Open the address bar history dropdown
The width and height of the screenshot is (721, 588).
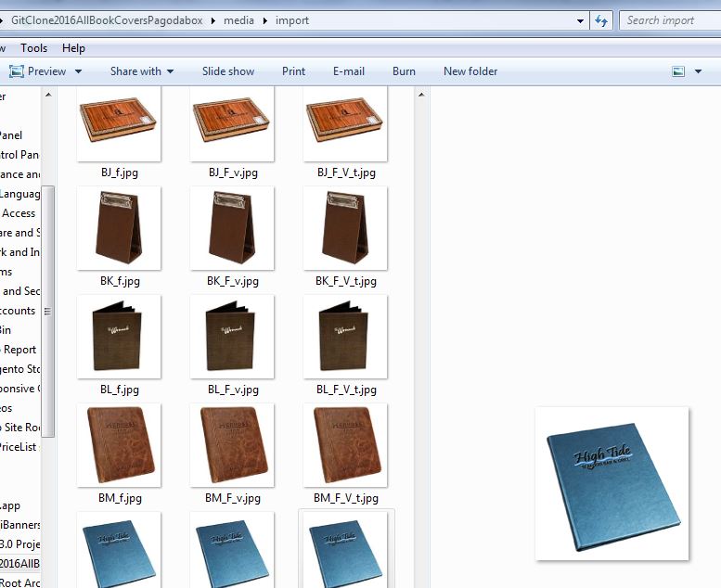580,20
